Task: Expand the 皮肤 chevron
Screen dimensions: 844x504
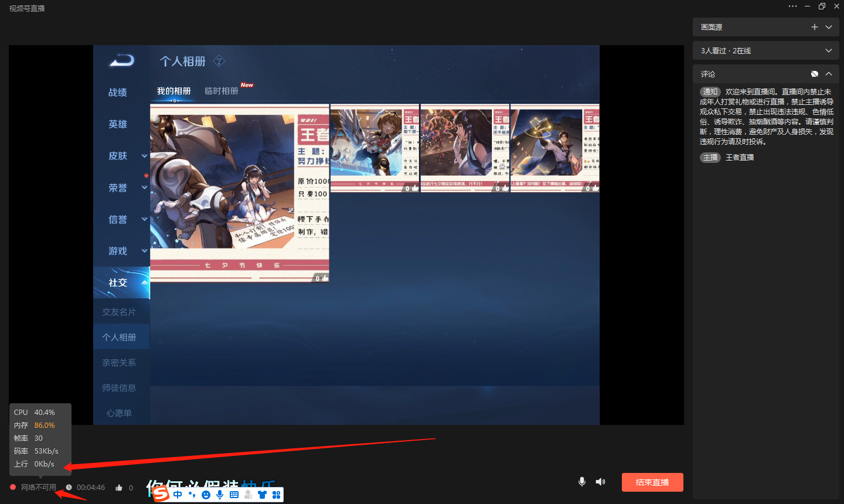Action: click(144, 156)
